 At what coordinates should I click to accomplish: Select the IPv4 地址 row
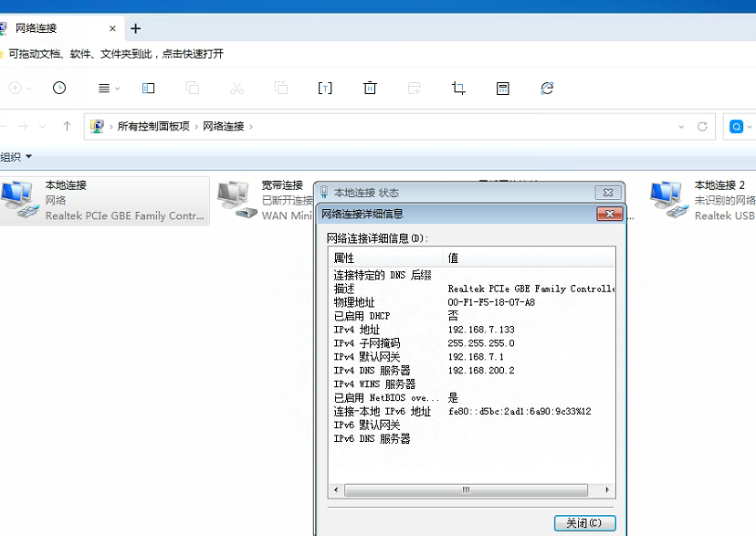point(473,330)
